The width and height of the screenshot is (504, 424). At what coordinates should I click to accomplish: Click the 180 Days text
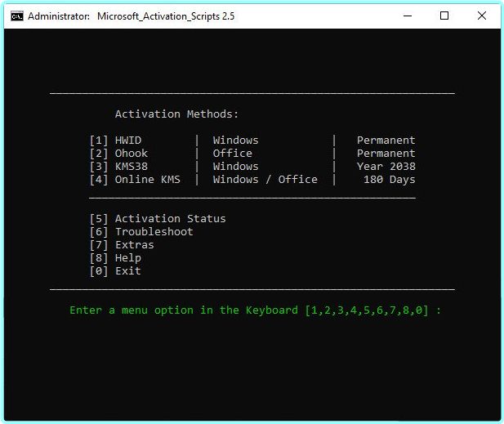(389, 180)
